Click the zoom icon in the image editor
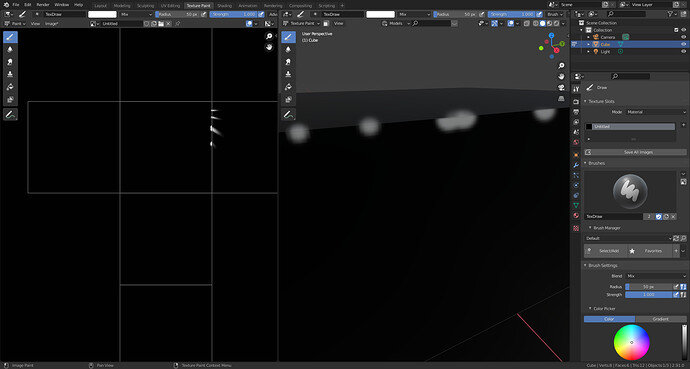 tap(269, 36)
